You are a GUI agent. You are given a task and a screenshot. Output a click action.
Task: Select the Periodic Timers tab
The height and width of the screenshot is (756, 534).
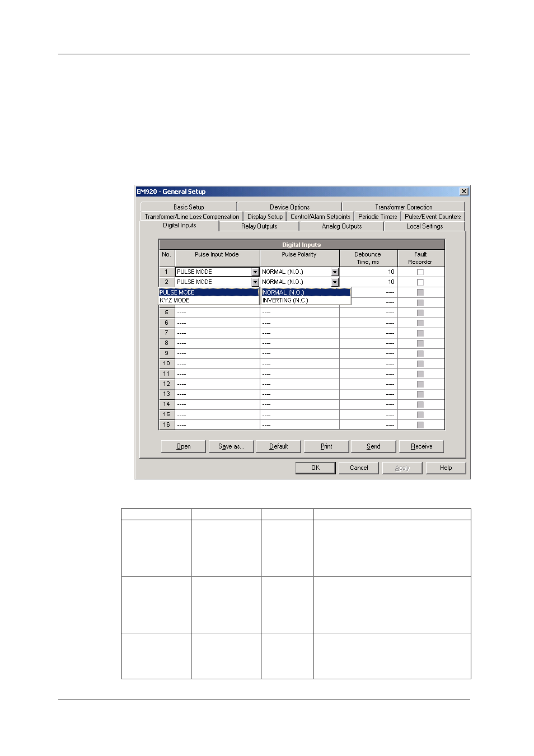point(377,217)
